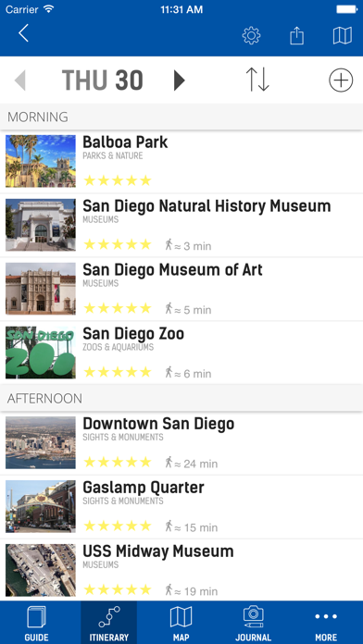Image resolution: width=363 pixels, height=644 pixels.
Task: Tap walking time for Museum of Art
Action: coord(188,309)
